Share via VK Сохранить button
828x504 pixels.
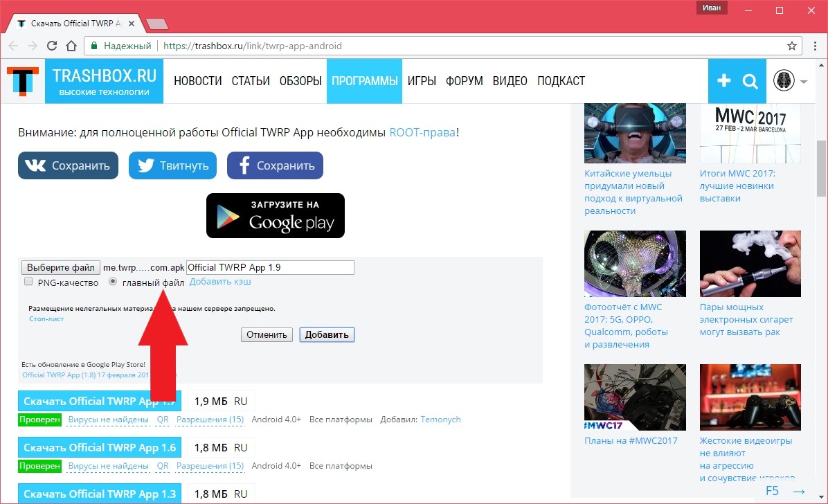[x=68, y=165]
